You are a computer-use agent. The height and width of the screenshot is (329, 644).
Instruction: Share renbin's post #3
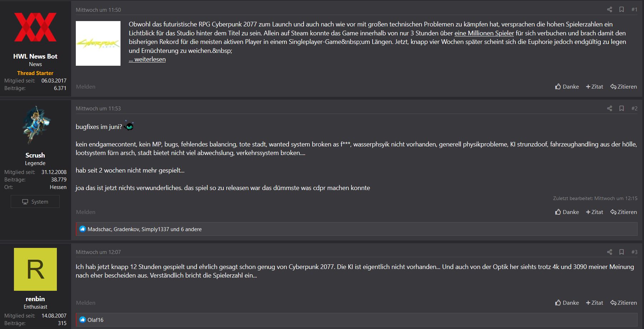pos(609,252)
